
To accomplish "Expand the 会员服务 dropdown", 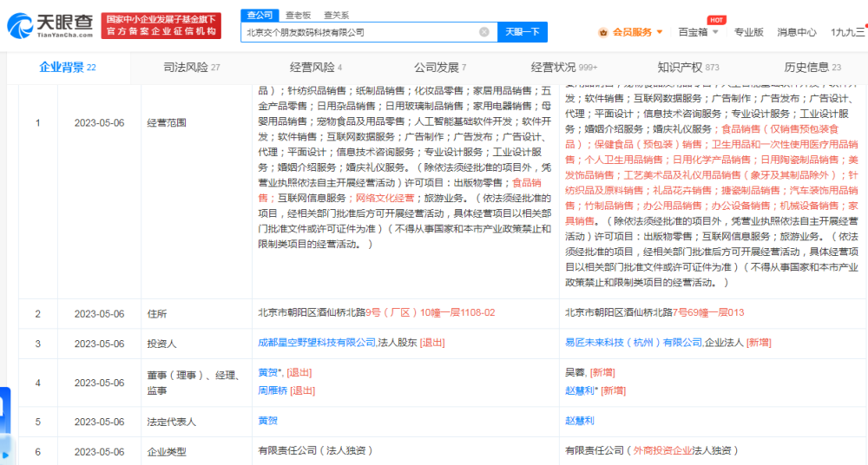I will (x=660, y=32).
